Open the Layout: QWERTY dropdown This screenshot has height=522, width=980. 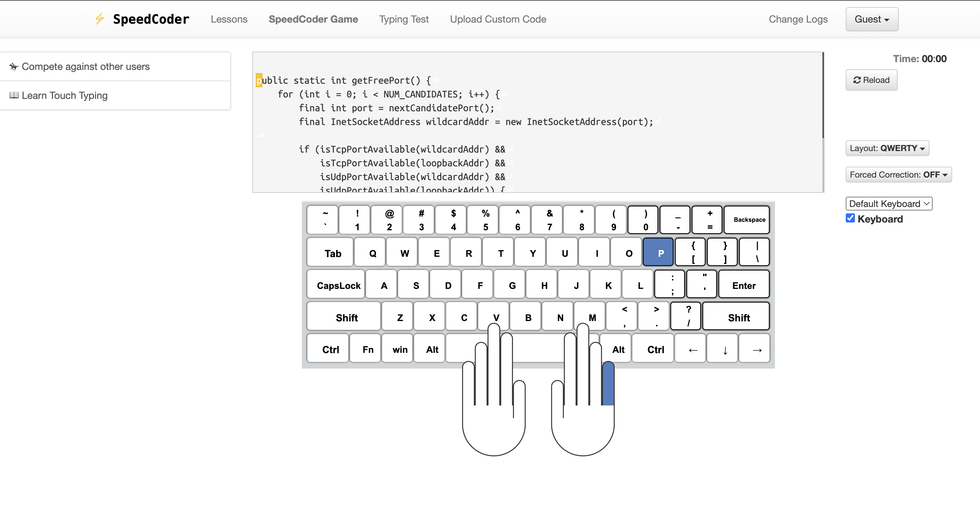887,148
